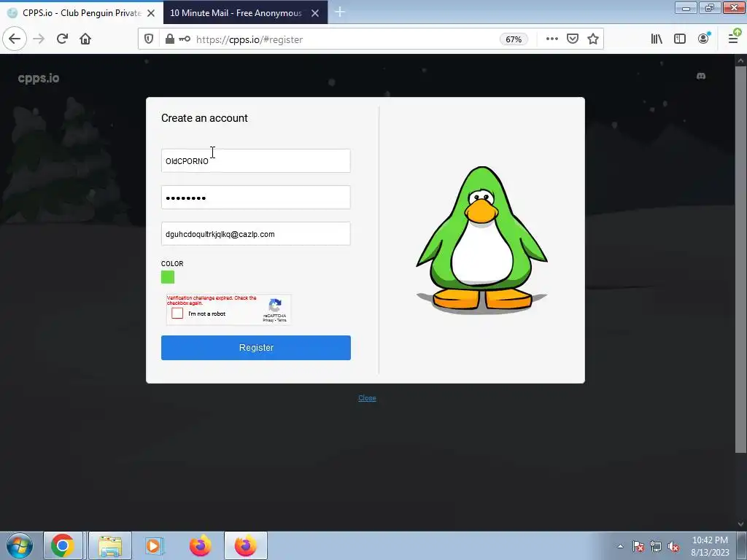This screenshot has height=560, width=747.
Task: Click the 67% zoom level indicator
Action: pyautogui.click(x=514, y=39)
